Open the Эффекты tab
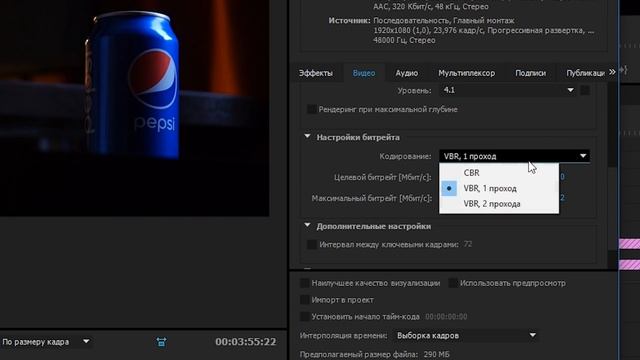 point(316,73)
